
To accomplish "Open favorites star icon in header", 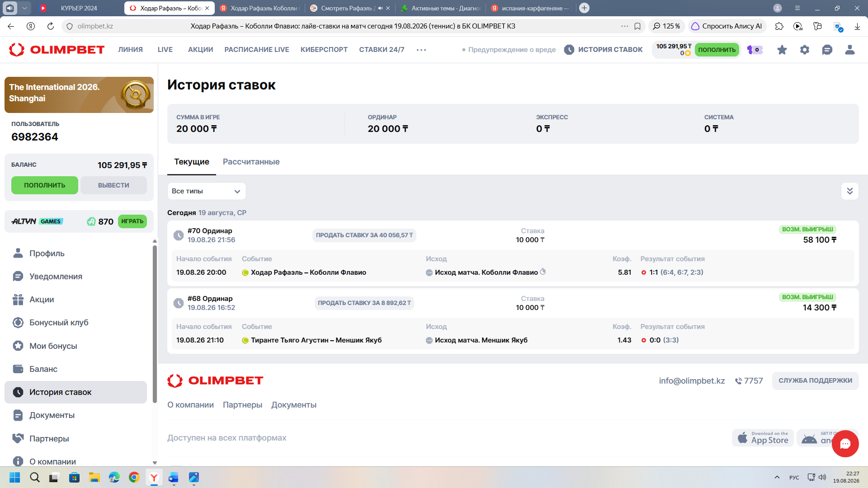I will click(782, 50).
